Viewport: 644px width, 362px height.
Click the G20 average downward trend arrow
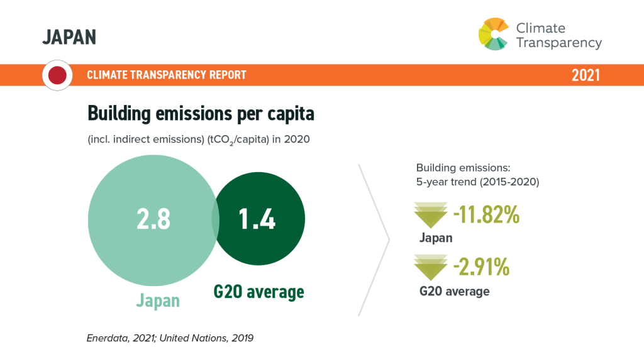point(431,267)
